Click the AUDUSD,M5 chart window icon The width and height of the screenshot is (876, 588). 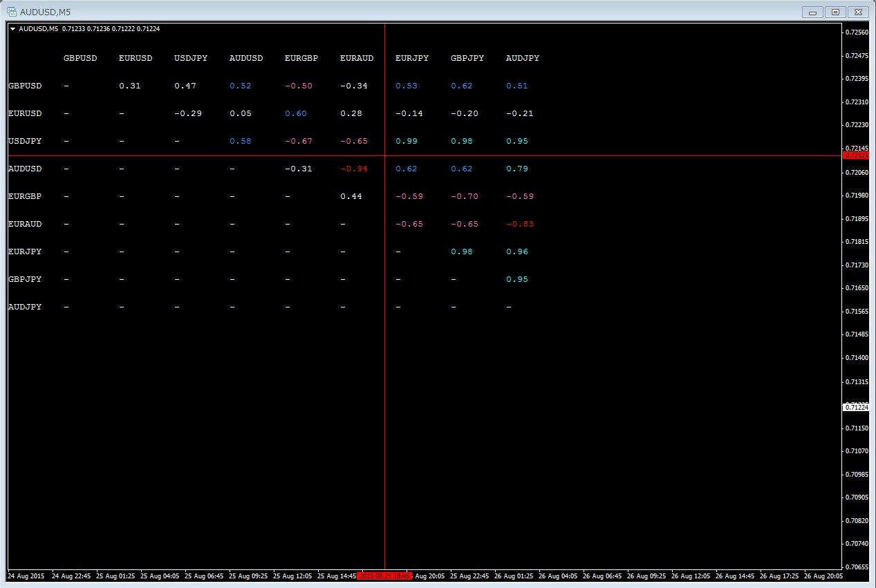[x=12, y=12]
